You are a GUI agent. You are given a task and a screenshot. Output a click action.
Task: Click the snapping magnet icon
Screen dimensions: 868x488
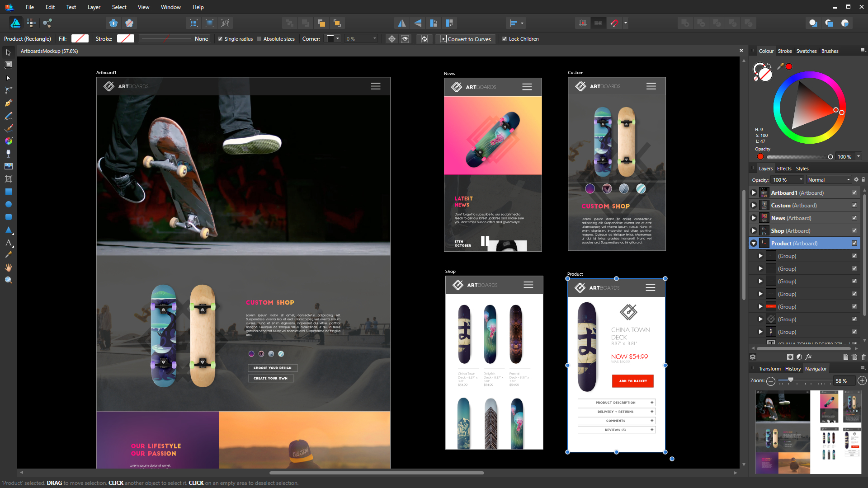(614, 23)
